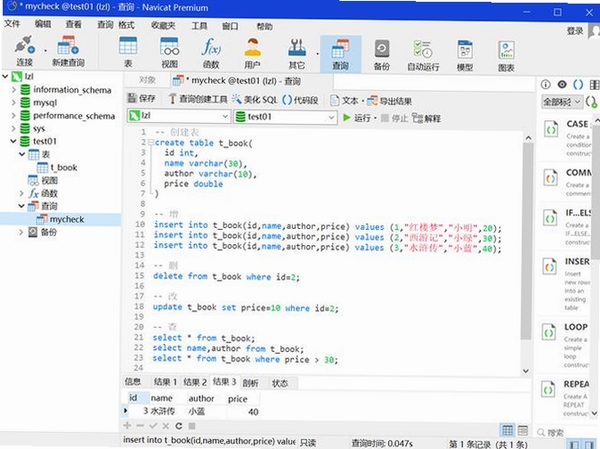Open the 图表 charts icon
Image resolution: width=600 pixels, height=449 pixels.
[x=506, y=56]
